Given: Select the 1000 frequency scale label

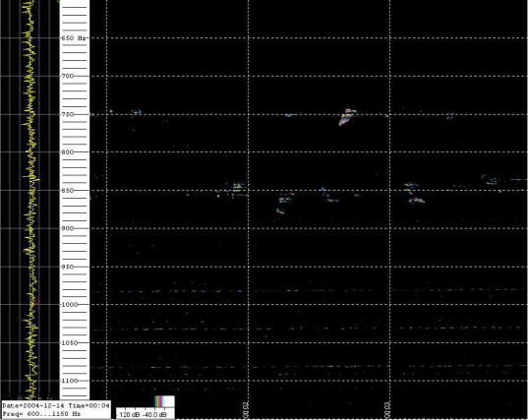Looking at the screenshot, I should tap(69, 305).
